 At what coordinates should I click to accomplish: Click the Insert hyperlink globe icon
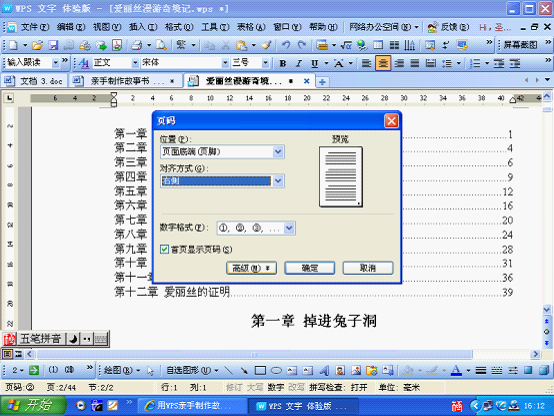pyautogui.click(x=361, y=45)
